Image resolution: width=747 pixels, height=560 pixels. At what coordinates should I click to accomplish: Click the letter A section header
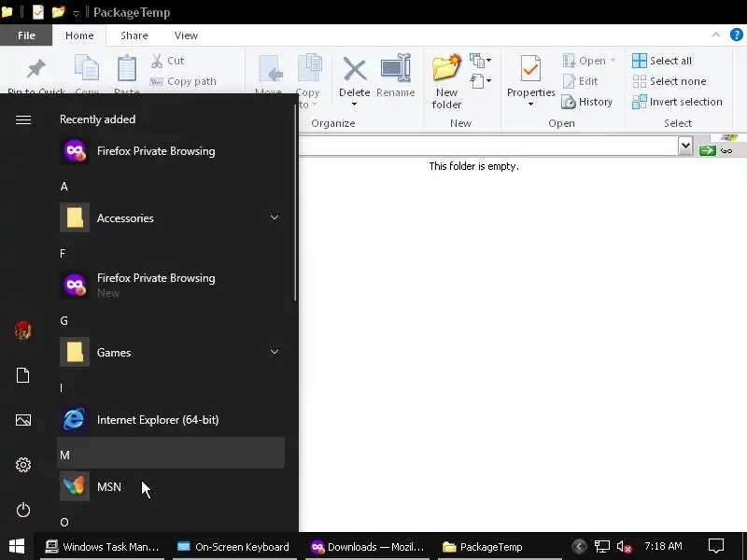click(64, 187)
